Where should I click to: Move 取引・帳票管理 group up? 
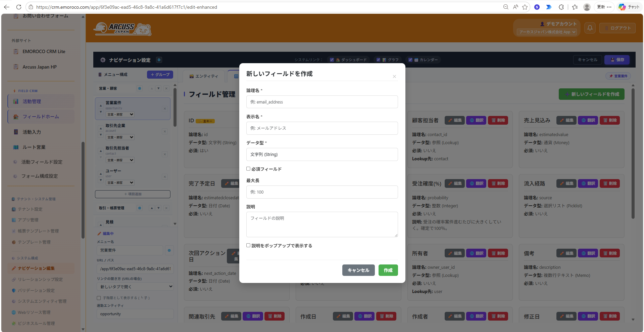click(x=152, y=208)
